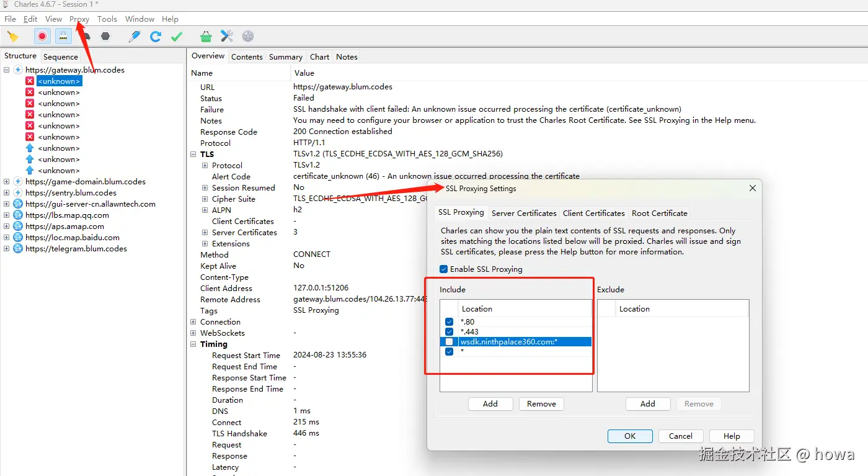The height and width of the screenshot is (476, 868).
Task: Click Remove under the Include list
Action: pos(541,404)
